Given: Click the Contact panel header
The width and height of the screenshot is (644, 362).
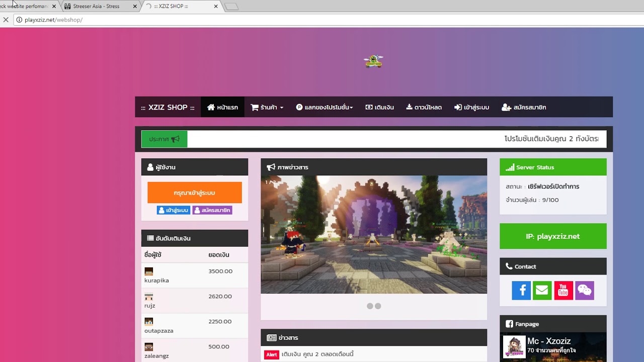Looking at the screenshot, I should coord(553,266).
